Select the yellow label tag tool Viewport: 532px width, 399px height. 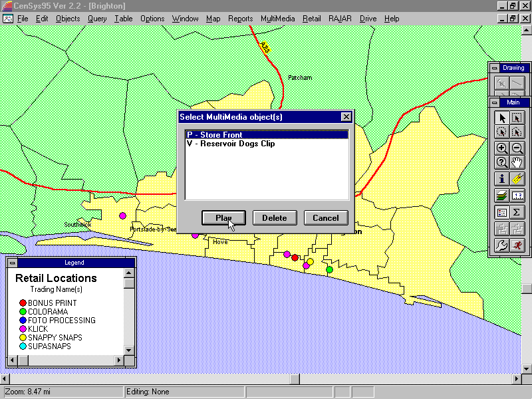517,179
